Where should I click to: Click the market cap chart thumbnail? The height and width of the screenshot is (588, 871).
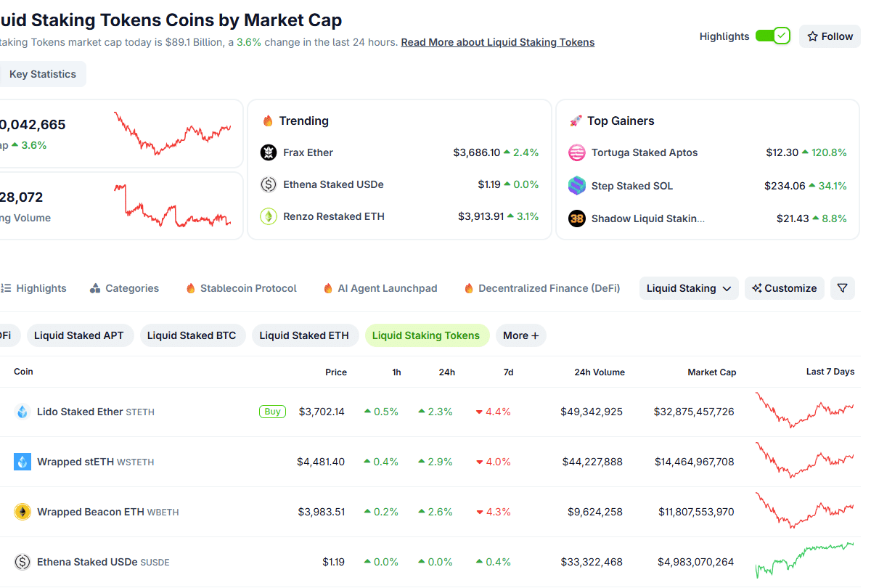[x=173, y=133]
